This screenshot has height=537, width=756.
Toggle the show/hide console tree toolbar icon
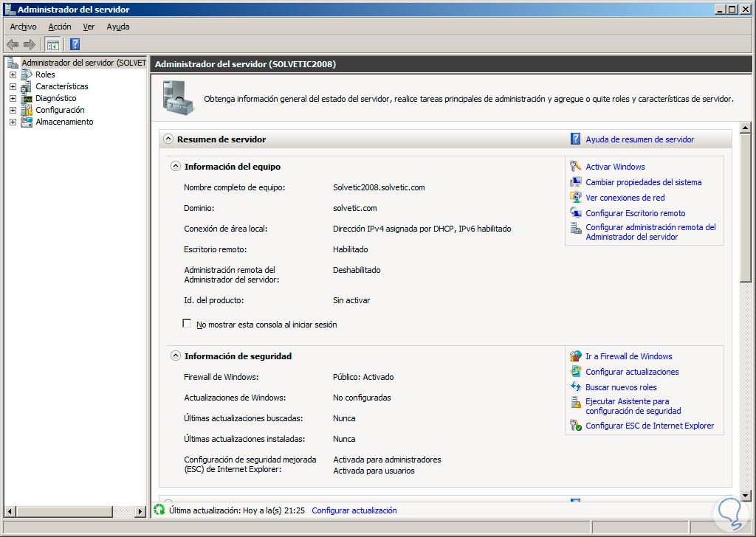point(52,45)
